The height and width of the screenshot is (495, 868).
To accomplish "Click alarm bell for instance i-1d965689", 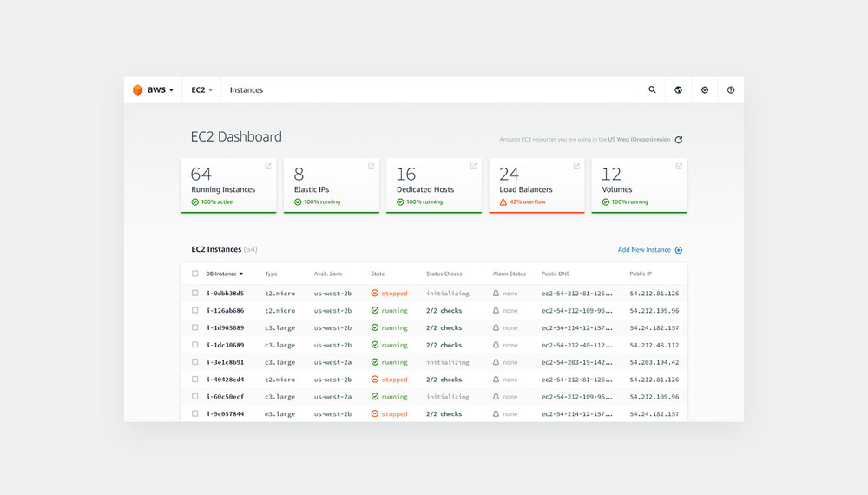I will tap(496, 327).
